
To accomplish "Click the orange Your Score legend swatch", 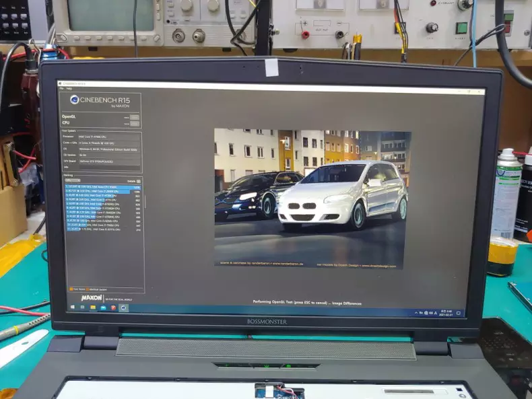I will tap(71, 289).
